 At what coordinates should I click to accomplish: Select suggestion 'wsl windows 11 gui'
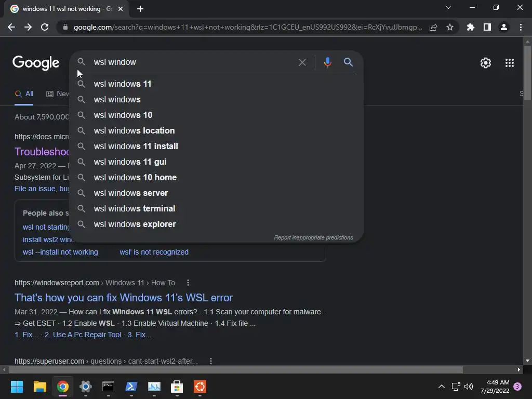[x=216, y=162]
